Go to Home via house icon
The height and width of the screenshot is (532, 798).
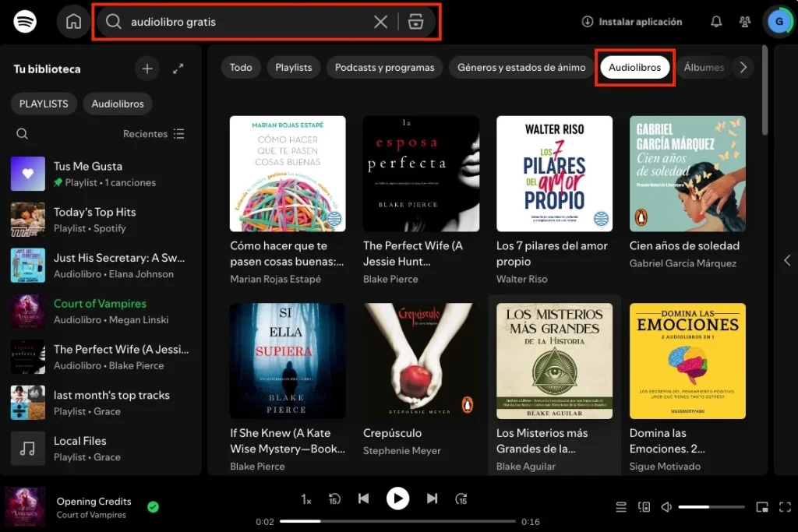[x=73, y=21]
